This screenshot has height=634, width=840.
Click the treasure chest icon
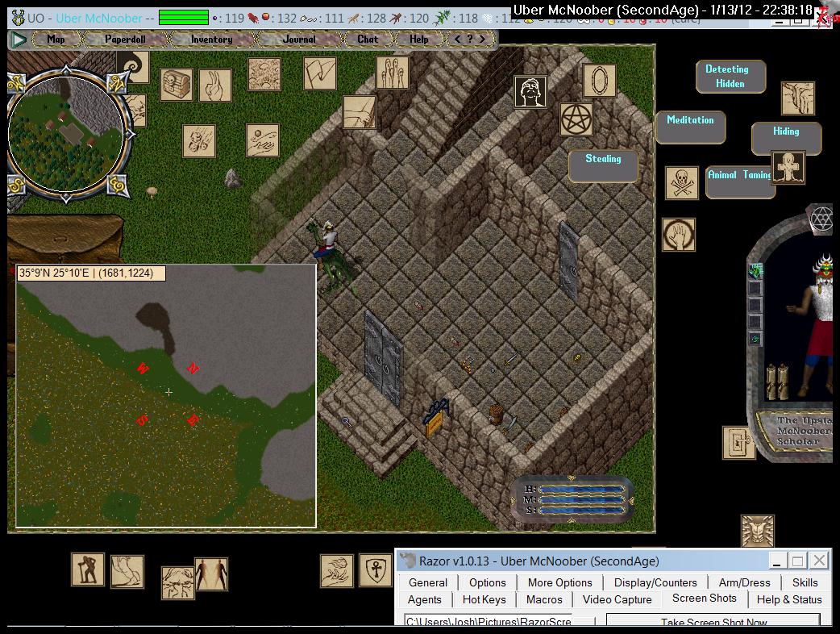point(177,85)
